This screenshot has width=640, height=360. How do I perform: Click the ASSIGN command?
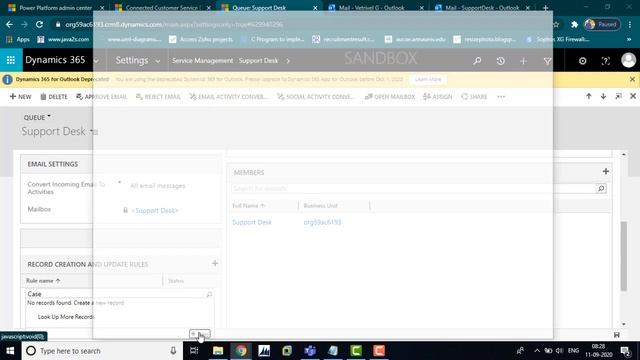click(438, 97)
